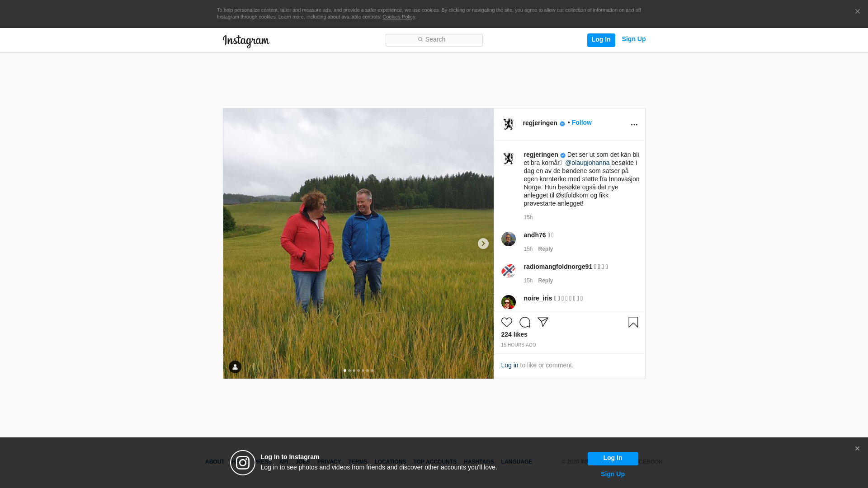Open regjeringen profile avatar in post header
The height and width of the screenshot is (488, 868).
(509, 124)
